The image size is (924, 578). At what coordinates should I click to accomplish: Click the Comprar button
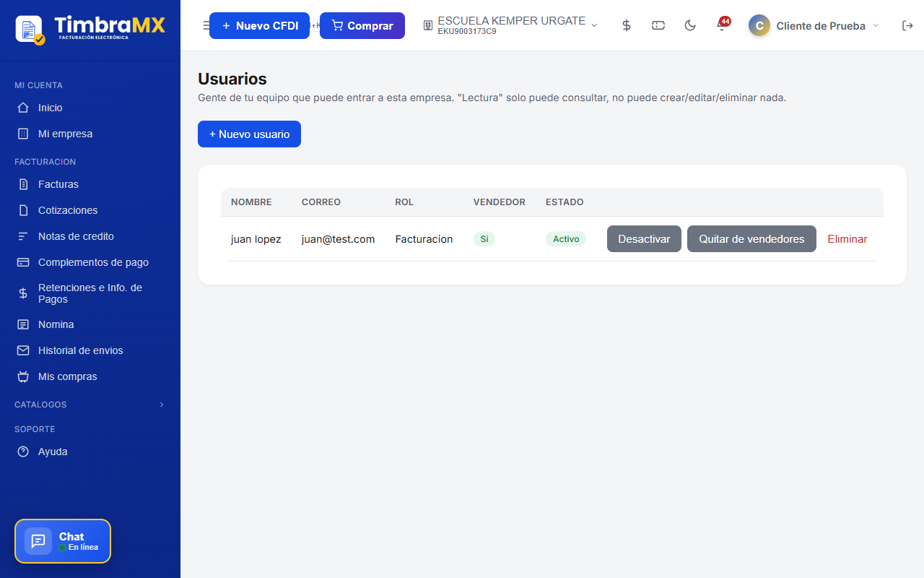point(362,25)
